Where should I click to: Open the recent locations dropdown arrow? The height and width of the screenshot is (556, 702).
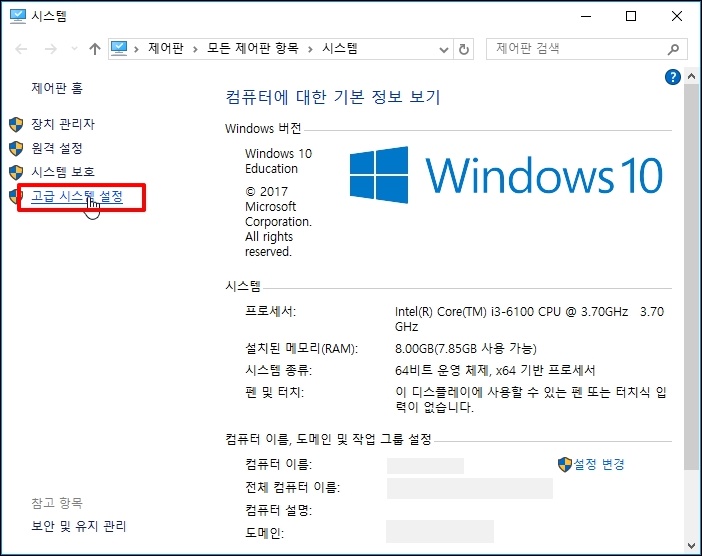(74, 49)
